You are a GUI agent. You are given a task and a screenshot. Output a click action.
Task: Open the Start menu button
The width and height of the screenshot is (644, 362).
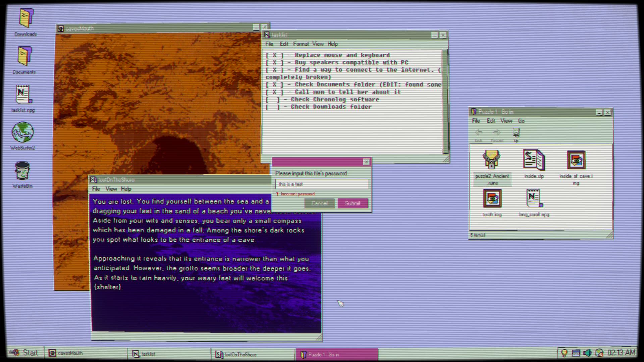24,353
